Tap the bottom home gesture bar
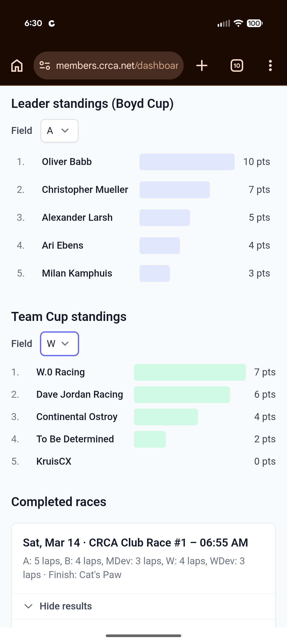The height and width of the screenshot is (644, 287). [143, 636]
